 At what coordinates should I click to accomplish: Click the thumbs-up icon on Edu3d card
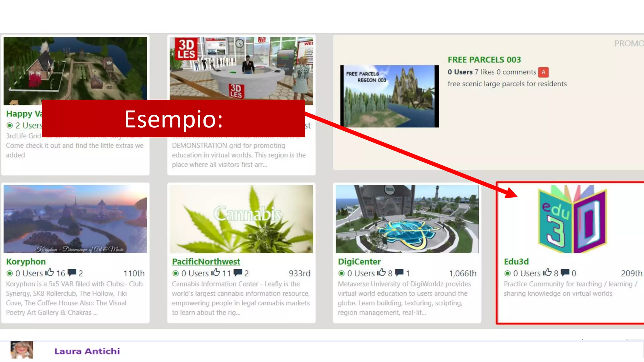pos(547,272)
